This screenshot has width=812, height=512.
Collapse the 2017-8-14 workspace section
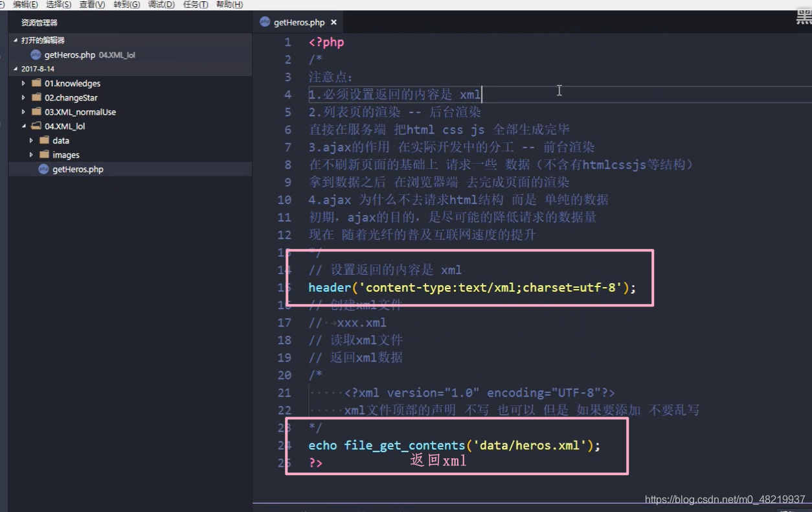coord(16,69)
